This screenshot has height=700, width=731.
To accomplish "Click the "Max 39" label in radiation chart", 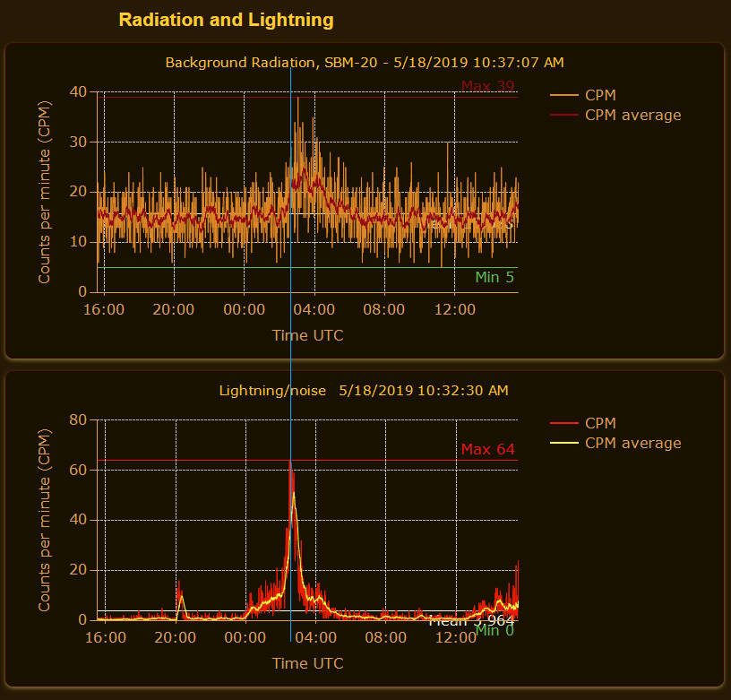I will (x=487, y=86).
